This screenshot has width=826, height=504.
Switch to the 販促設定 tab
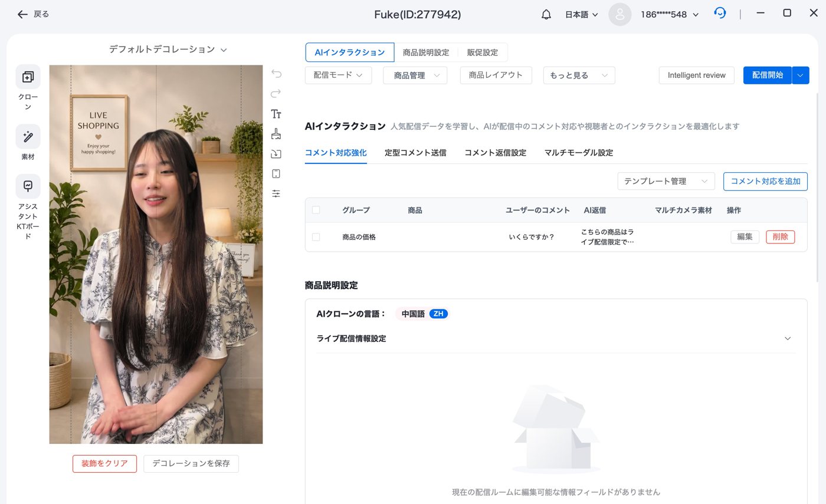[x=483, y=52]
